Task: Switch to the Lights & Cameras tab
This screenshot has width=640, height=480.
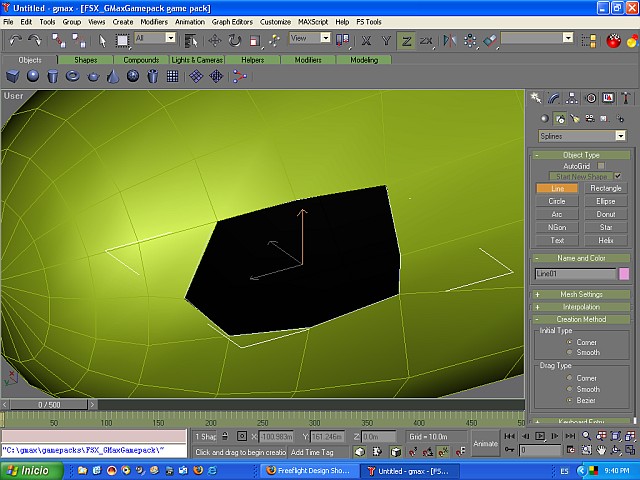Action: click(x=196, y=60)
